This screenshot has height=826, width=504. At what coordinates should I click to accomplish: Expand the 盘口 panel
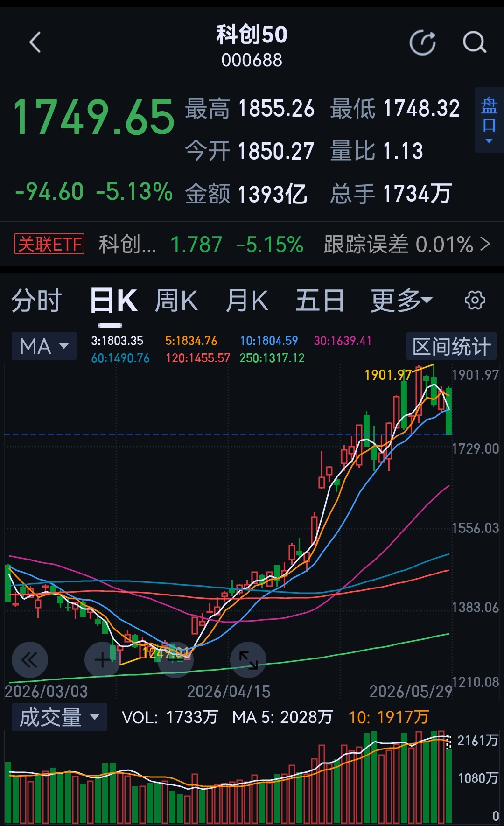point(489,120)
